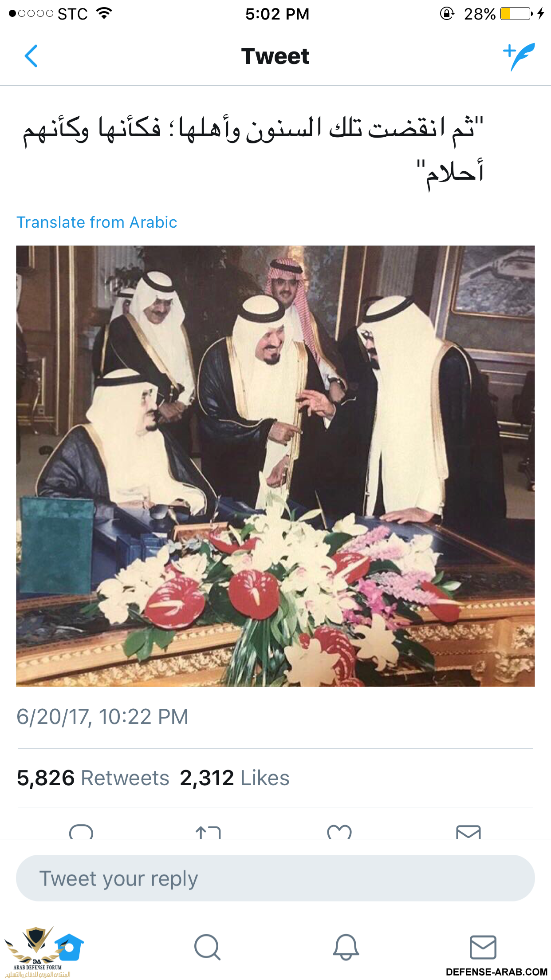Viewport: 551px width, 980px height.
Task: Open the Notifications bell tab
Action: (x=346, y=947)
